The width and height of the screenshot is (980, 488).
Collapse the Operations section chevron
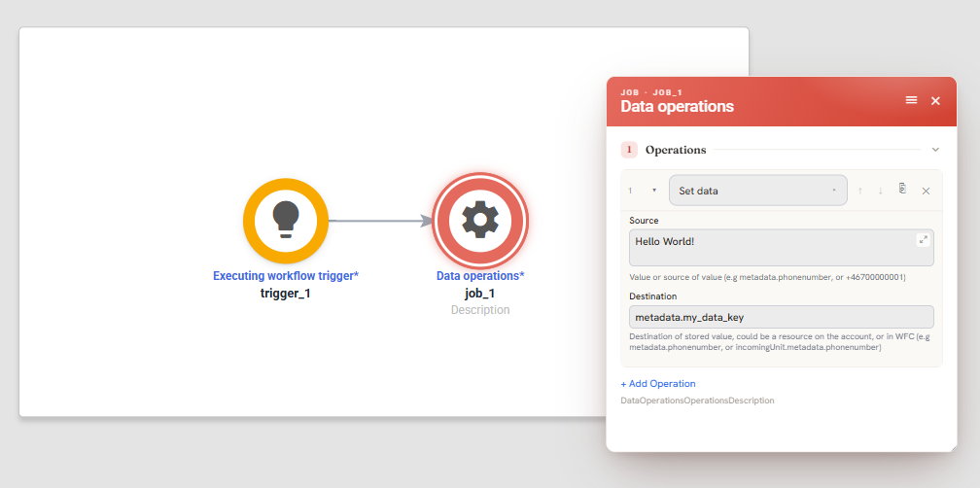click(935, 150)
